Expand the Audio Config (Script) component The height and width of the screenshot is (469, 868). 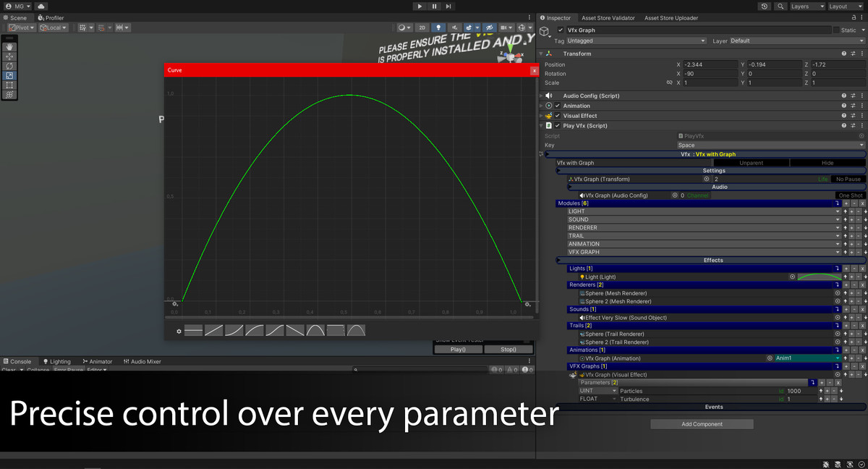pos(542,96)
